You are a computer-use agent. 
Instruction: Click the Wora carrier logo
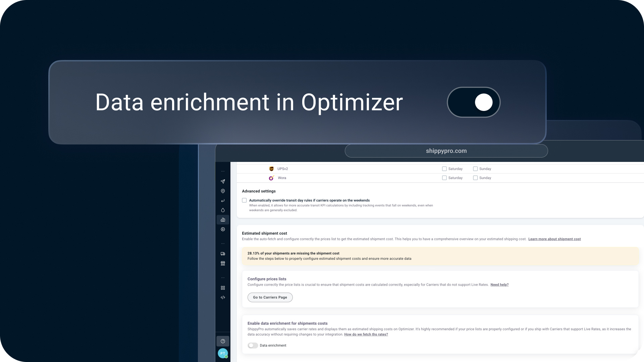271,178
